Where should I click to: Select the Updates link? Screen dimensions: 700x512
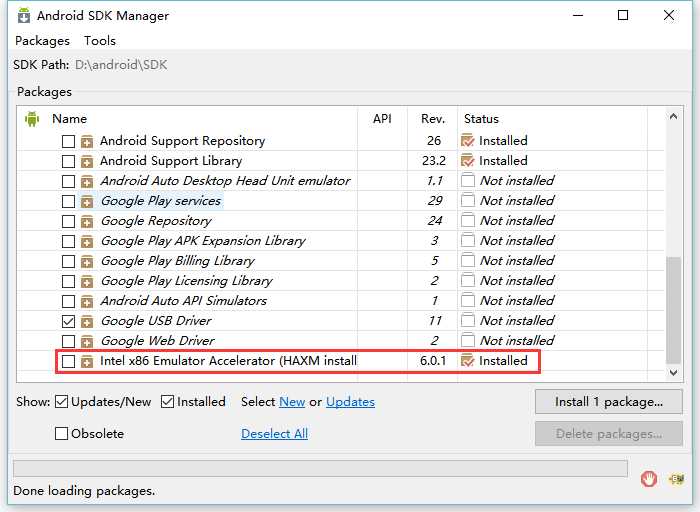350,402
